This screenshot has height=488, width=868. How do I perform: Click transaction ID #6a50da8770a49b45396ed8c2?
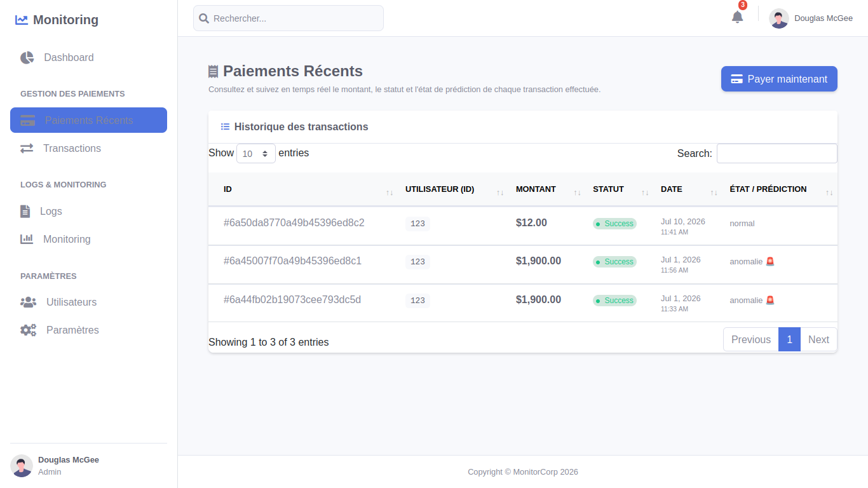(294, 223)
